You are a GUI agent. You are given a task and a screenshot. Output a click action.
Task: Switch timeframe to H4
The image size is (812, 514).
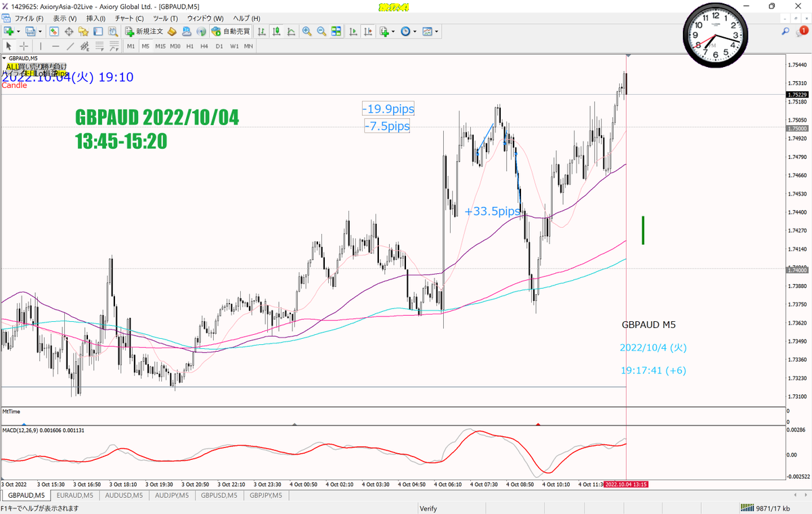click(205, 46)
